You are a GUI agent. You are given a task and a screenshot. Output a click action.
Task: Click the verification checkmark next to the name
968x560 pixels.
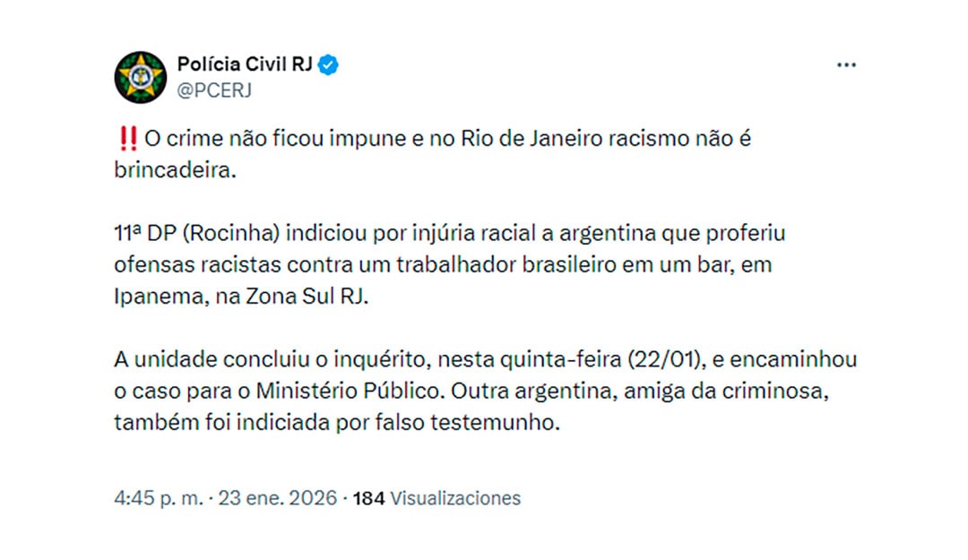click(x=328, y=64)
